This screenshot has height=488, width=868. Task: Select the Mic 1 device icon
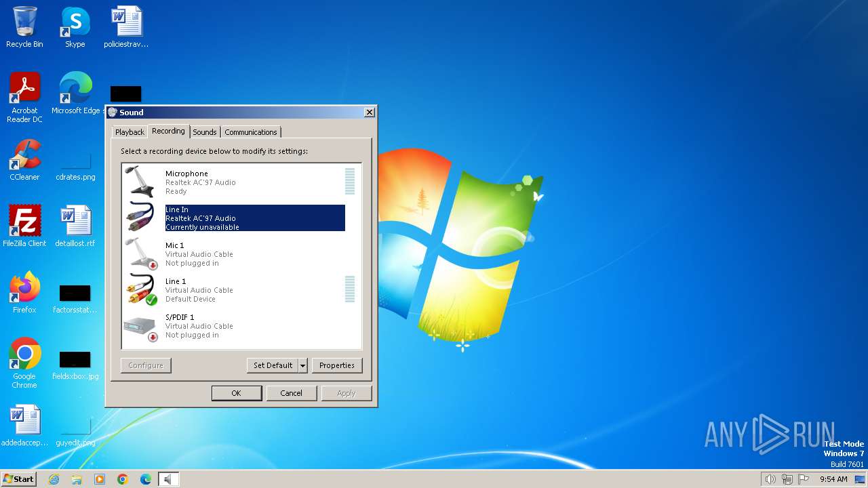[141, 253]
